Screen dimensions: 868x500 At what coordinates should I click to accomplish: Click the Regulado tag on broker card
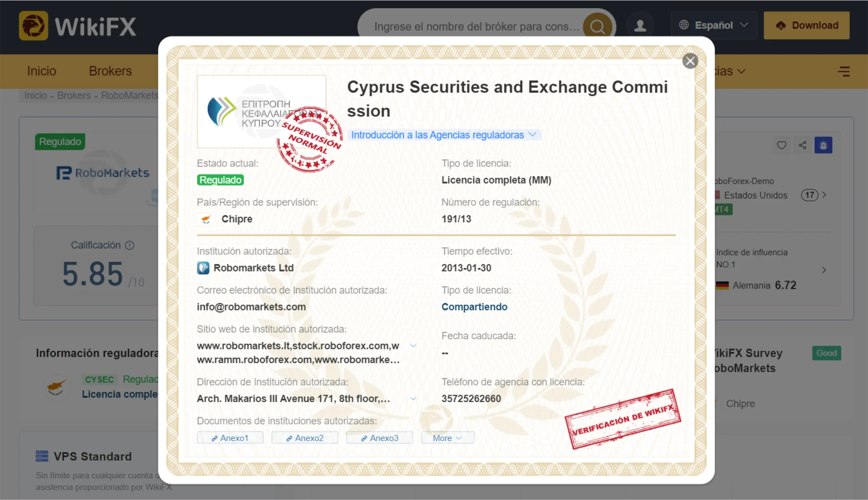coord(60,142)
